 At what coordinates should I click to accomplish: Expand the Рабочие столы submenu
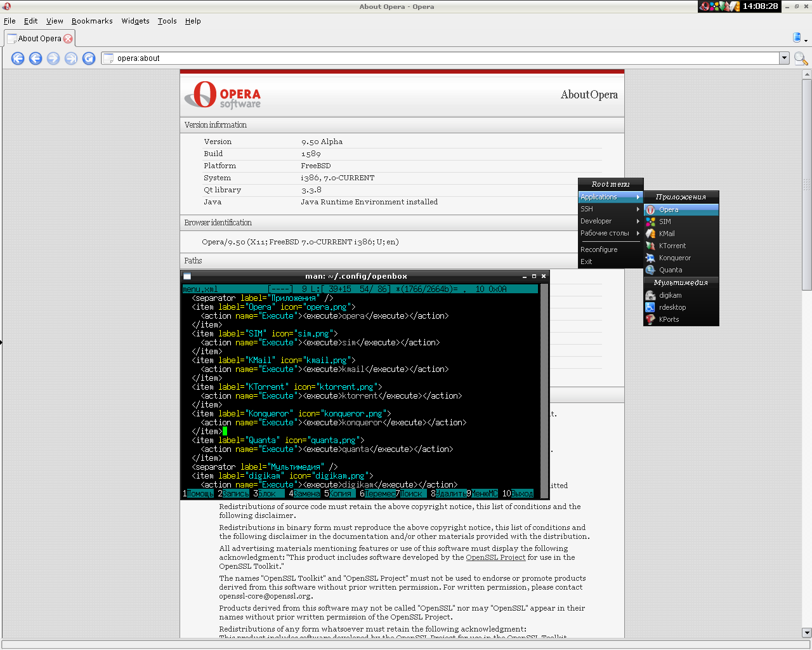coord(610,234)
